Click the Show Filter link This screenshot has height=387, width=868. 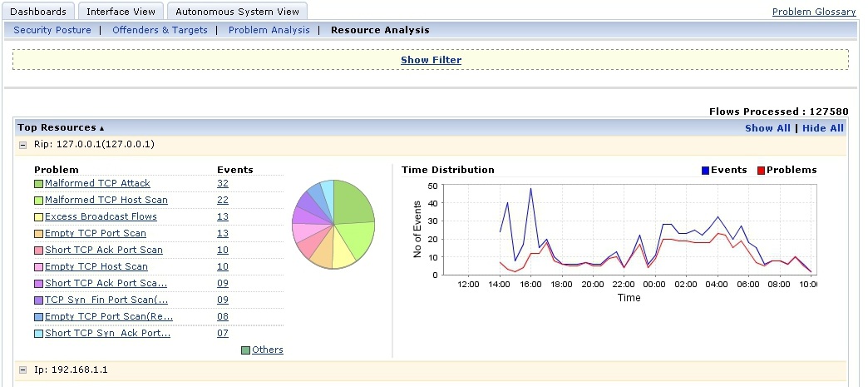point(431,60)
